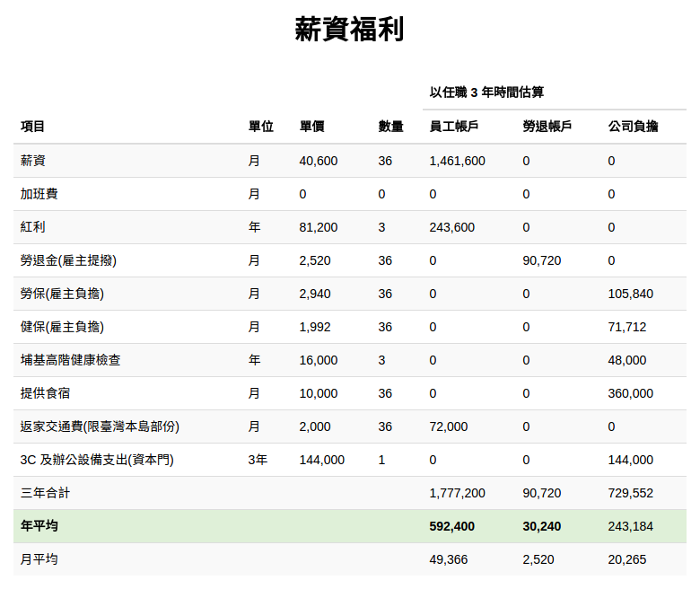Image resolution: width=700 pixels, height=589 pixels.
Task: Click 144,000 in the 公司負擔 column
Action: [630, 460]
